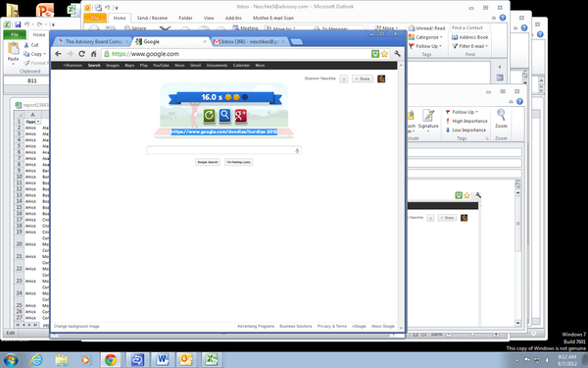
Task: Expand Follow Up in message window Tags
Action: [x=476, y=112]
